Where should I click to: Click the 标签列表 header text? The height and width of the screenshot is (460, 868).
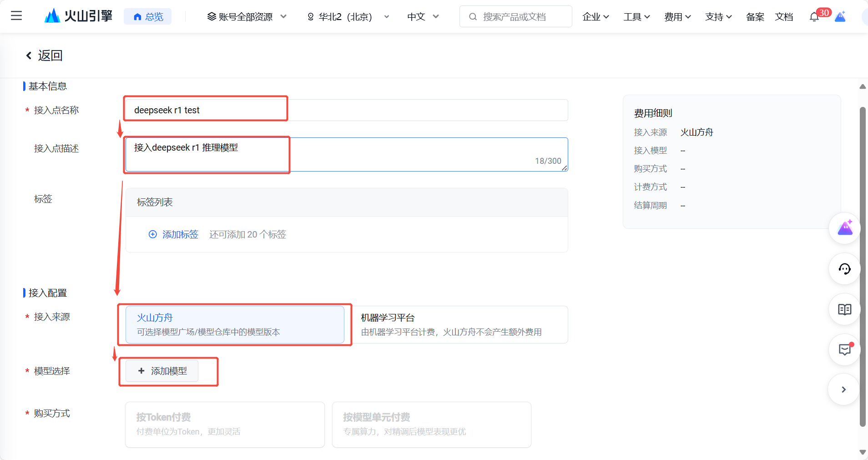coord(155,202)
